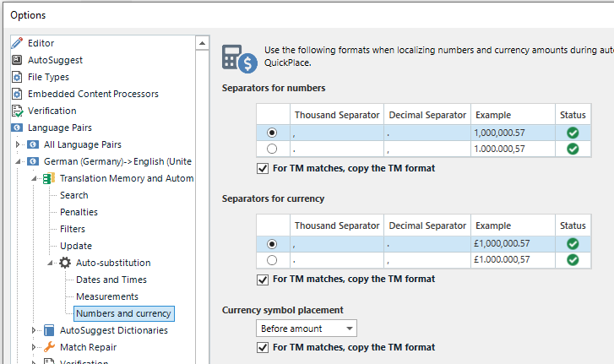This screenshot has height=364, width=614.
Task: Click the File Types icon
Action: (x=17, y=77)
